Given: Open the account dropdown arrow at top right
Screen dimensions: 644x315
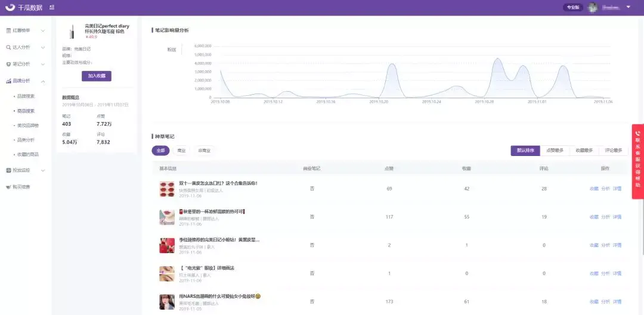Looking at the screenshot, I should pos(628,7).
